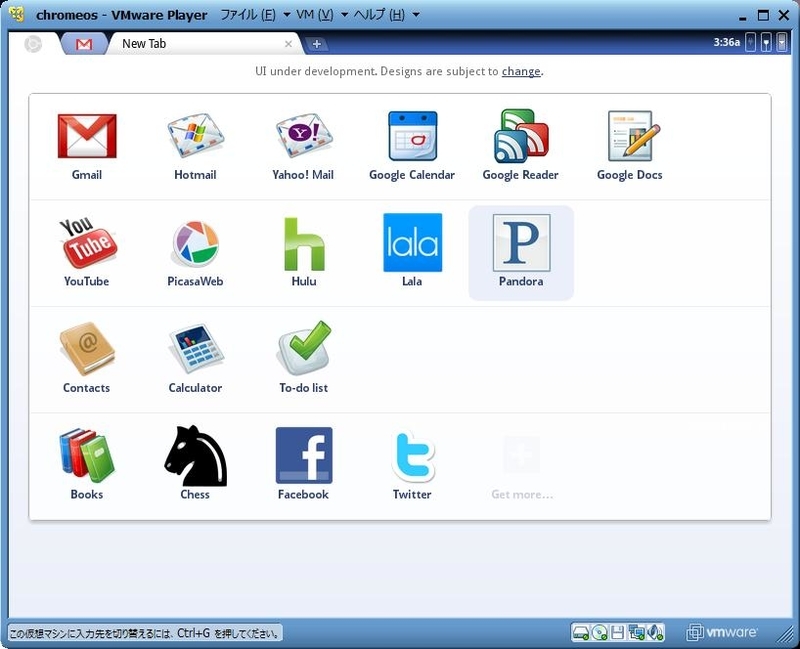Open the Chrome OS options dropdown

coord(782,42)
